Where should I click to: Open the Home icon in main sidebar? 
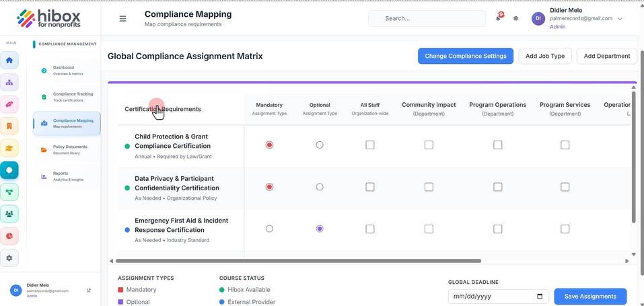pos(9,61)
